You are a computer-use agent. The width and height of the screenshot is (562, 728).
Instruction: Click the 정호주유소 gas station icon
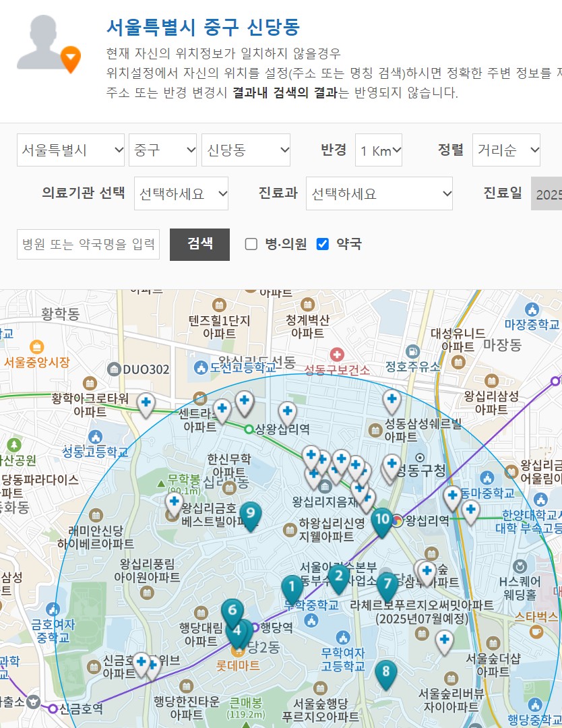412,351
